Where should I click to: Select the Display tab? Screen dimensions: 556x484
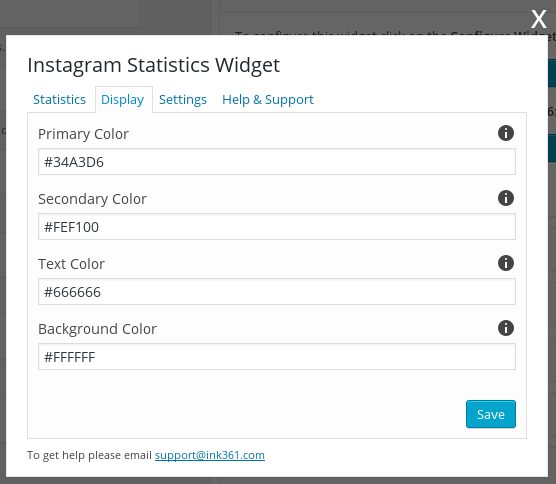[x=123, y=100]
